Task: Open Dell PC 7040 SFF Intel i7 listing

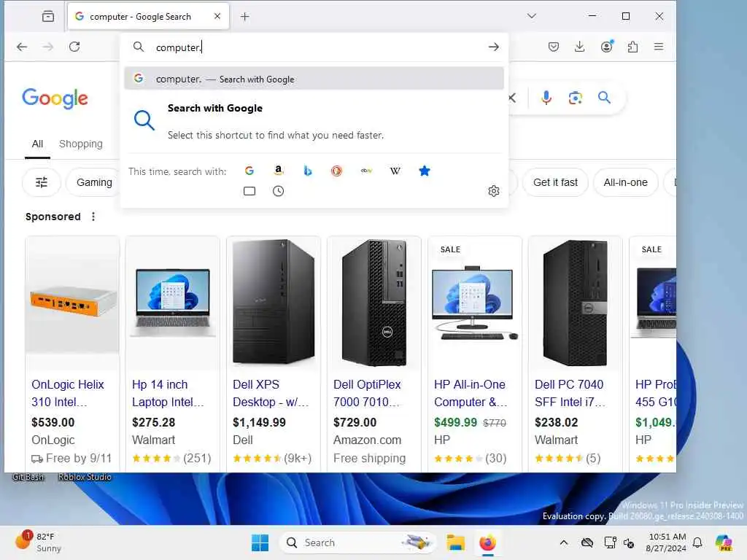Action: (570, 393)
